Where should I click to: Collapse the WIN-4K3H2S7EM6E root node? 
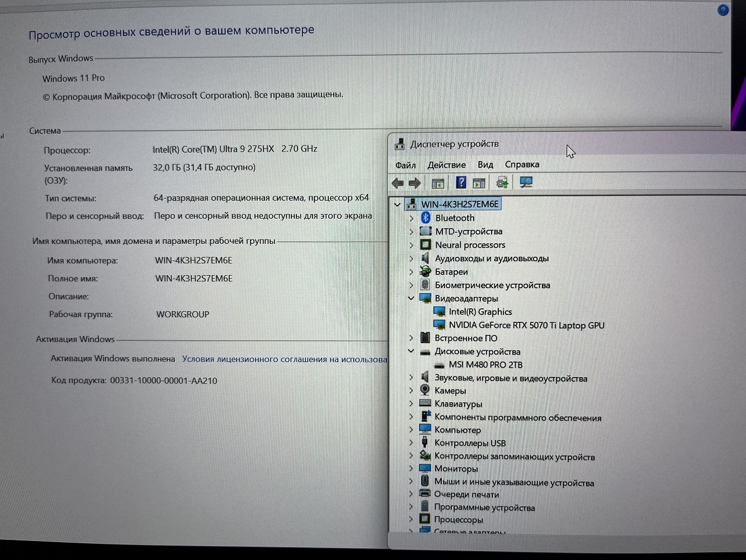tap(397, 204)
